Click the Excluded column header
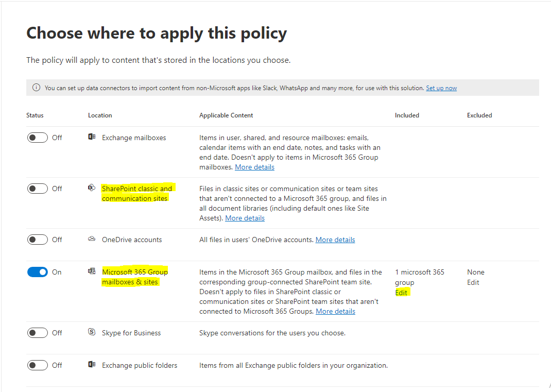 point(479,115)
